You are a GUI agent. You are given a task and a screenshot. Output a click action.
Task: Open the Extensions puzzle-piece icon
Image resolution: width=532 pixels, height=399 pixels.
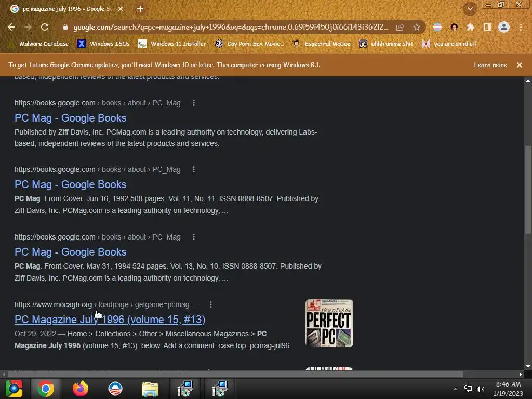[x=470, y=27]
